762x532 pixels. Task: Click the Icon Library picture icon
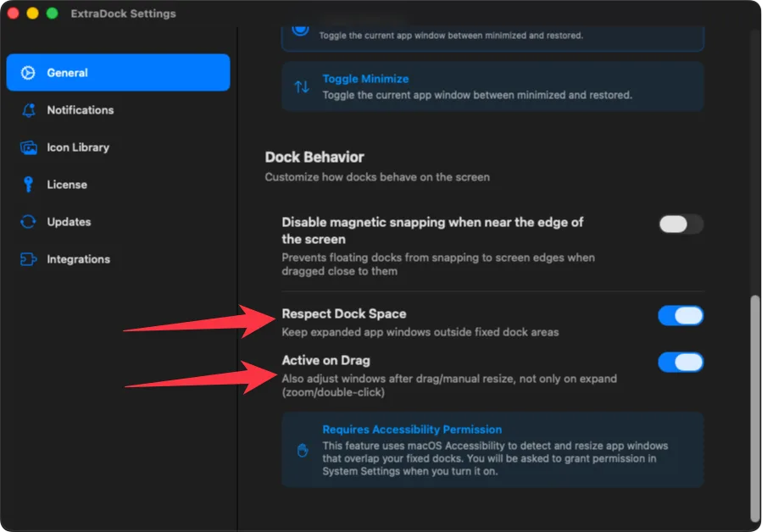pyautogui.click(x=29, y=147)
